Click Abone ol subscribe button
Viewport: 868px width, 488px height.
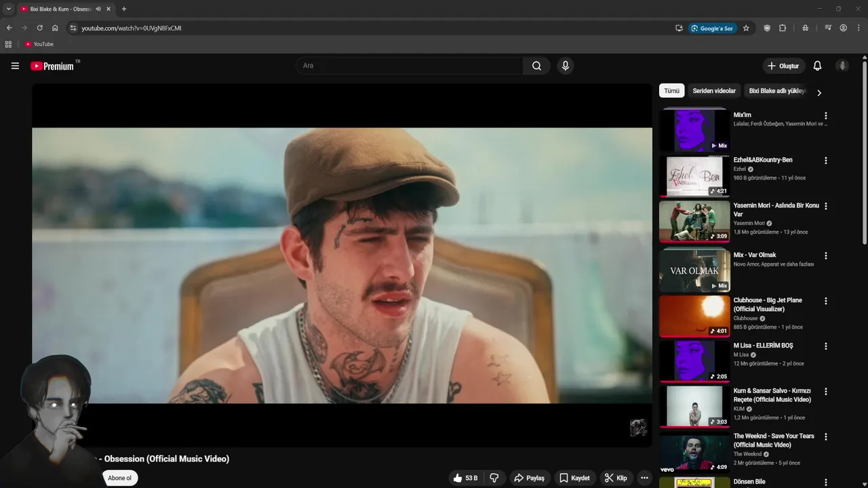pyautogui.click(x=119, y=478)
